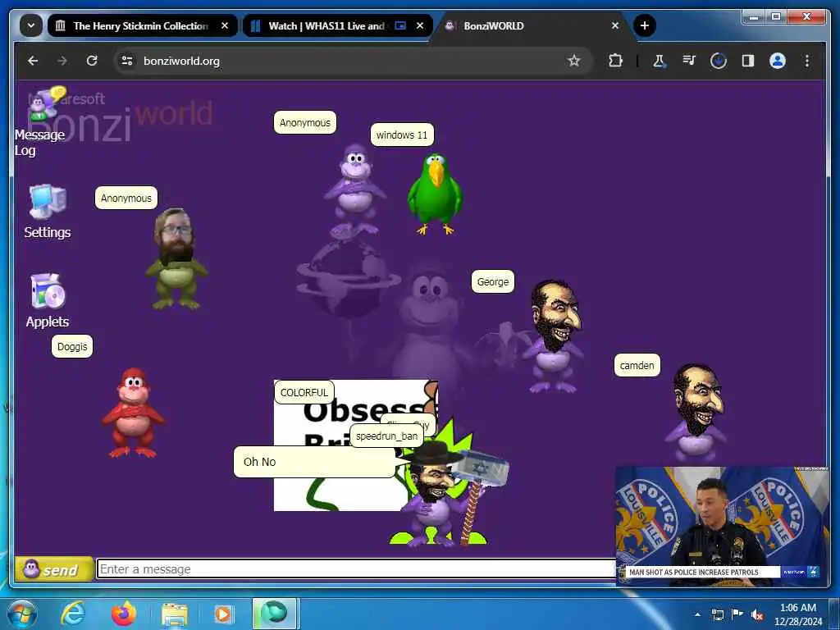Open the muted volume tray icon
Viewport: 840px width, 630px height.
coord(757,614)
